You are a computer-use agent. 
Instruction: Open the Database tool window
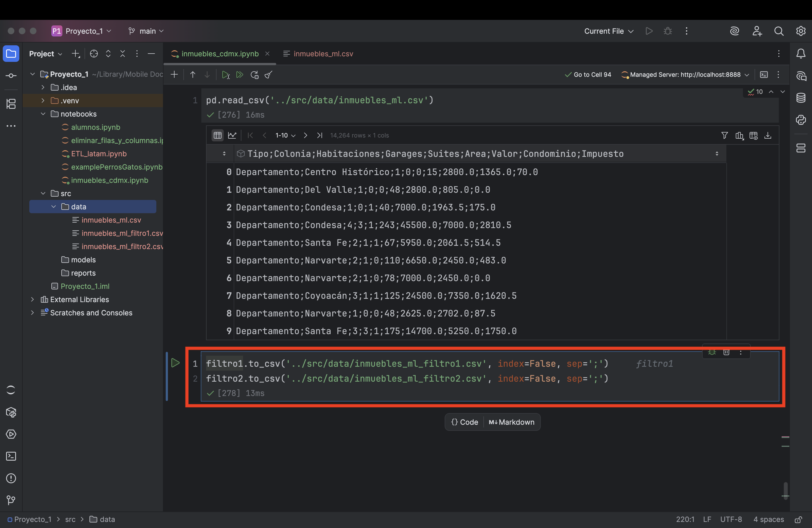(x=801, y=98)
